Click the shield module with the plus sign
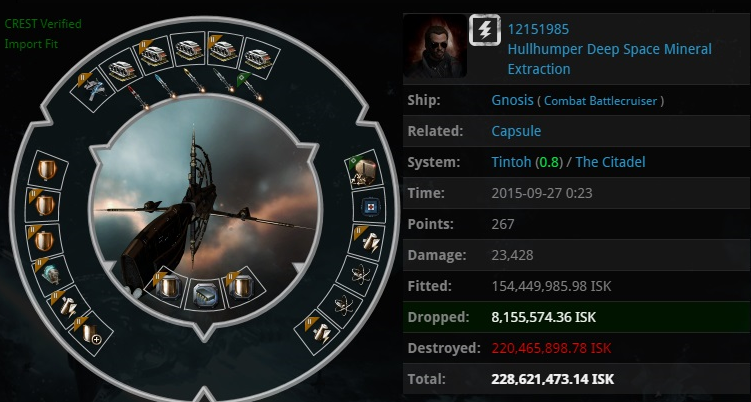The width and height of the screenshot is (751, 402). [90, 334]
